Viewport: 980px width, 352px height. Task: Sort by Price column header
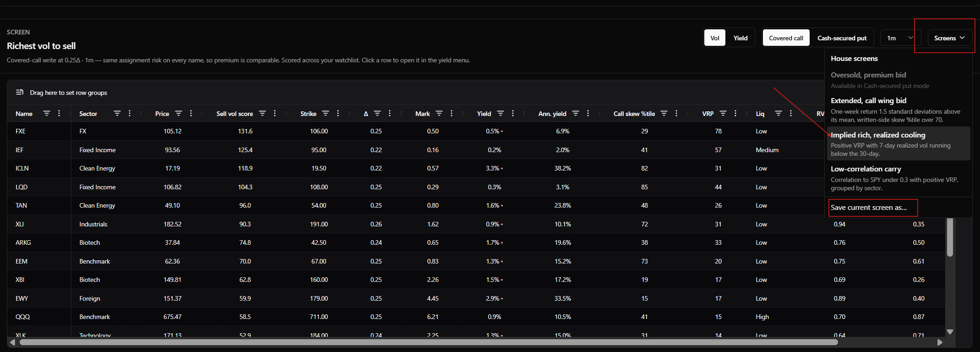pyautogui.click(x=162, y=114)
